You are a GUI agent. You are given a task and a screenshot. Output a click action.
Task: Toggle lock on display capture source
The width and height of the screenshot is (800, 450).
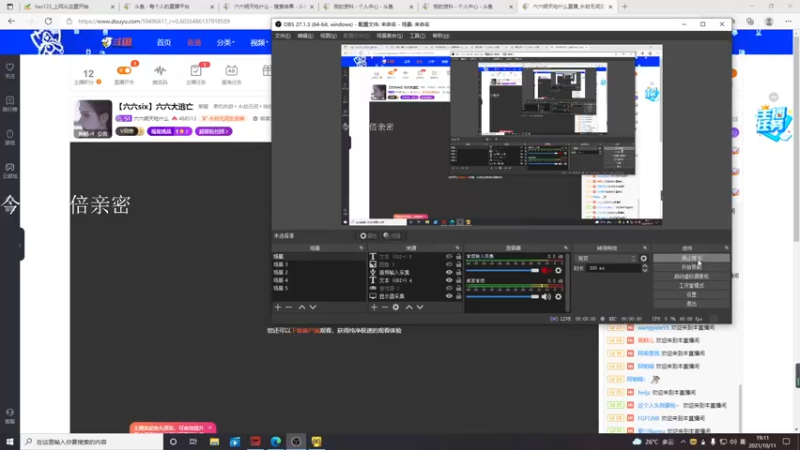tap(458, 296)
